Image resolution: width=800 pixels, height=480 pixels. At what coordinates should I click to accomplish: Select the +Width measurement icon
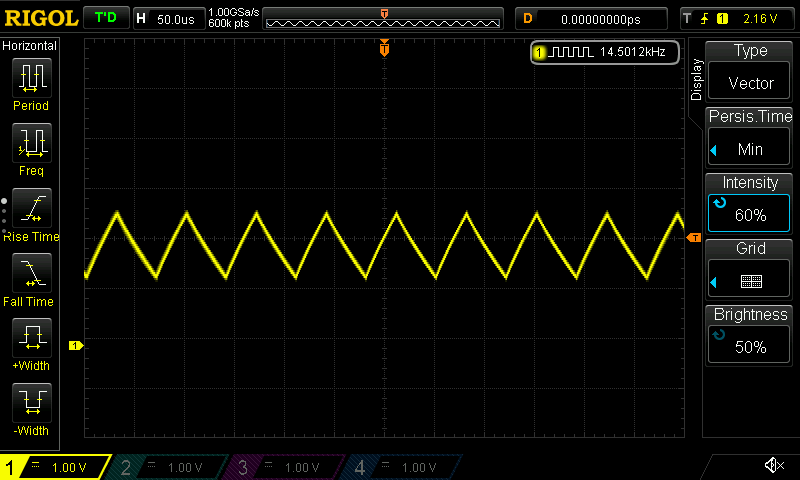pyautogui.click(x=32, y=337)
